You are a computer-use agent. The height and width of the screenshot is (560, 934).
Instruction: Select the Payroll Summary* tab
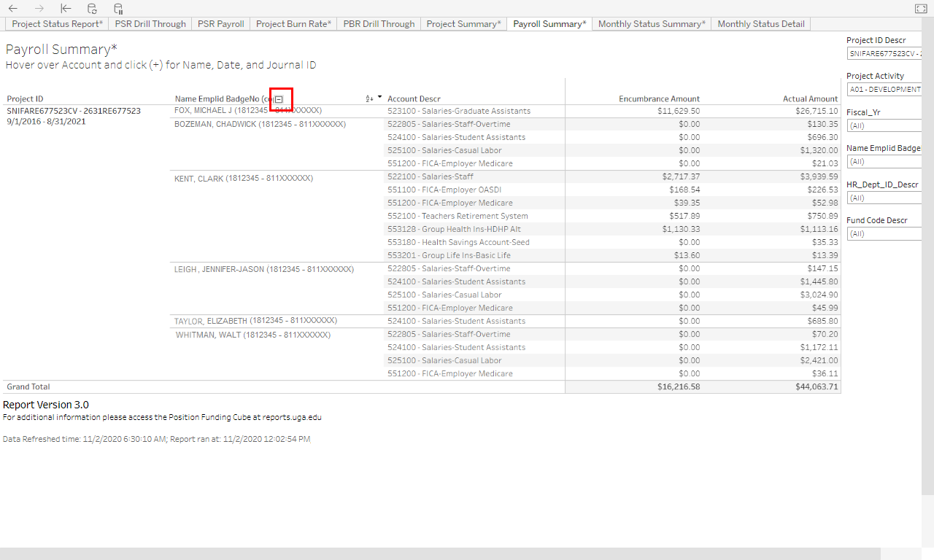pos(549,24)
